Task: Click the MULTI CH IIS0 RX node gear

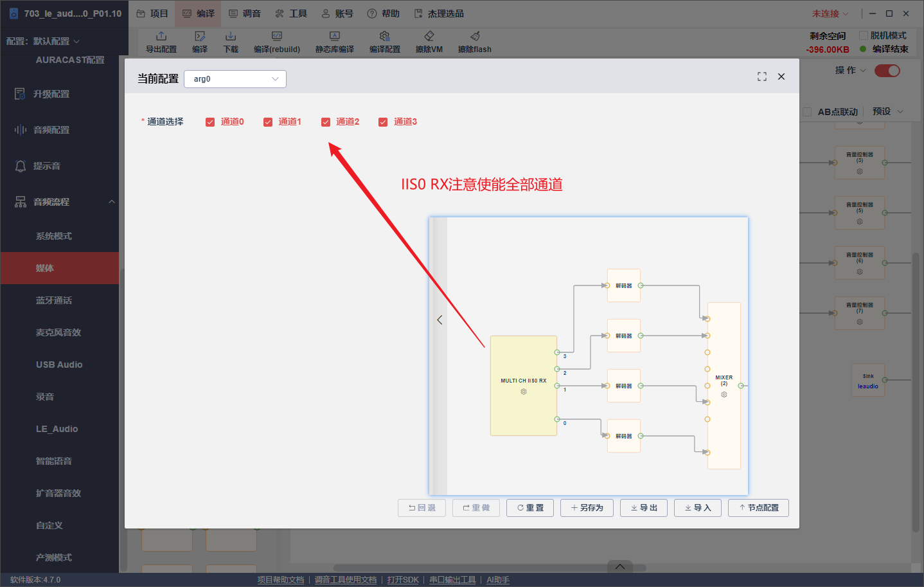Action: click(x=524, y=392)
